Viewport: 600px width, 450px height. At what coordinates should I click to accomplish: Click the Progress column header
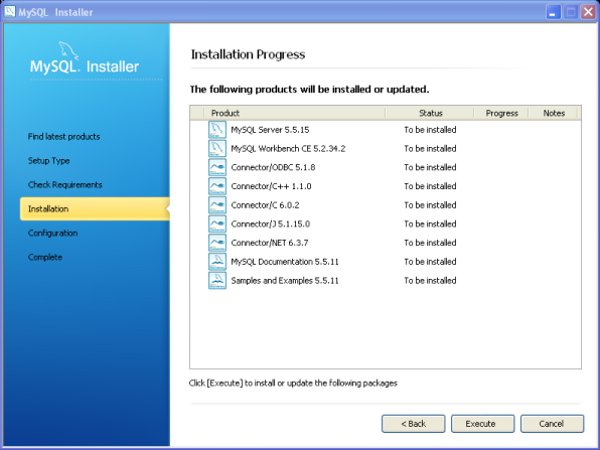click(501, 113)
